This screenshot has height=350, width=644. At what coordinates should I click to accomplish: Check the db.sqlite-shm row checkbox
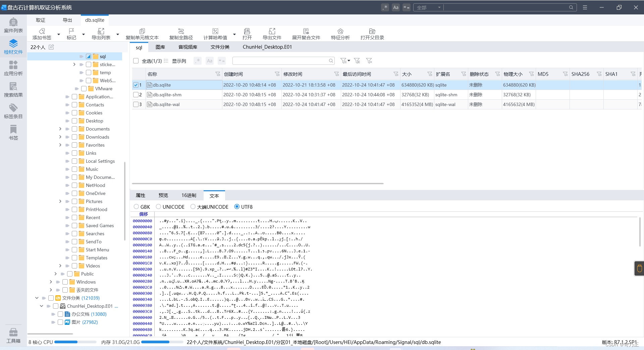pyautogui.click(x=136, y=95)
